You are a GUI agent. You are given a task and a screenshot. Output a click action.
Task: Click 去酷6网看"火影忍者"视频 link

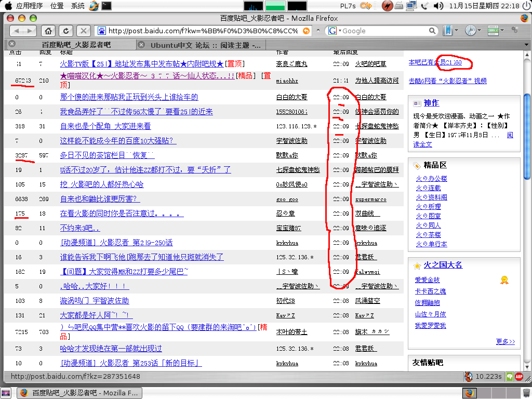point(447,81)
